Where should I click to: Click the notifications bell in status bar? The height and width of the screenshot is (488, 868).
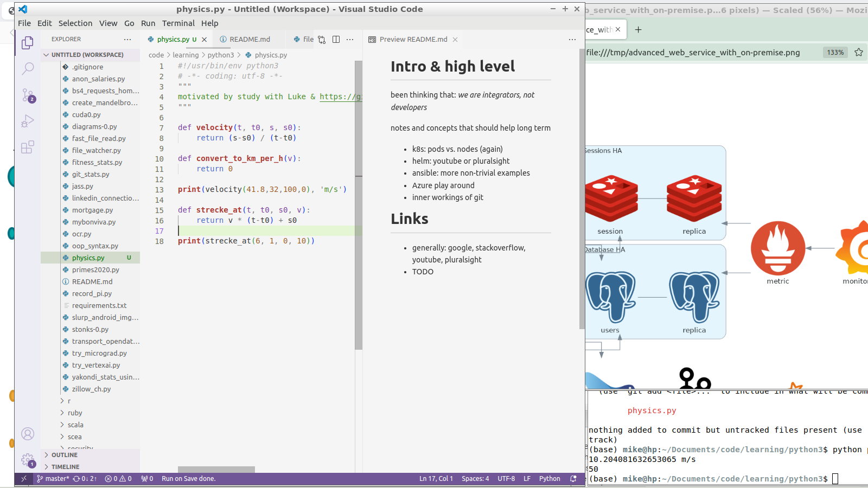coord(573,479)
